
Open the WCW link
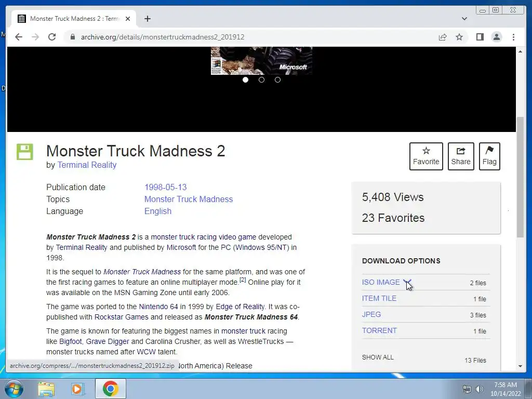tap(146, 352)
